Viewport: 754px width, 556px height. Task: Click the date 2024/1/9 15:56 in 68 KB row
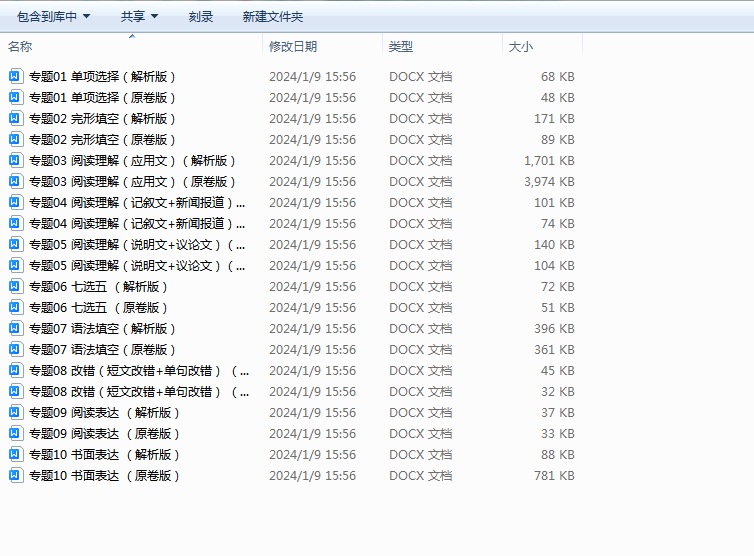(x=313, y=76)
